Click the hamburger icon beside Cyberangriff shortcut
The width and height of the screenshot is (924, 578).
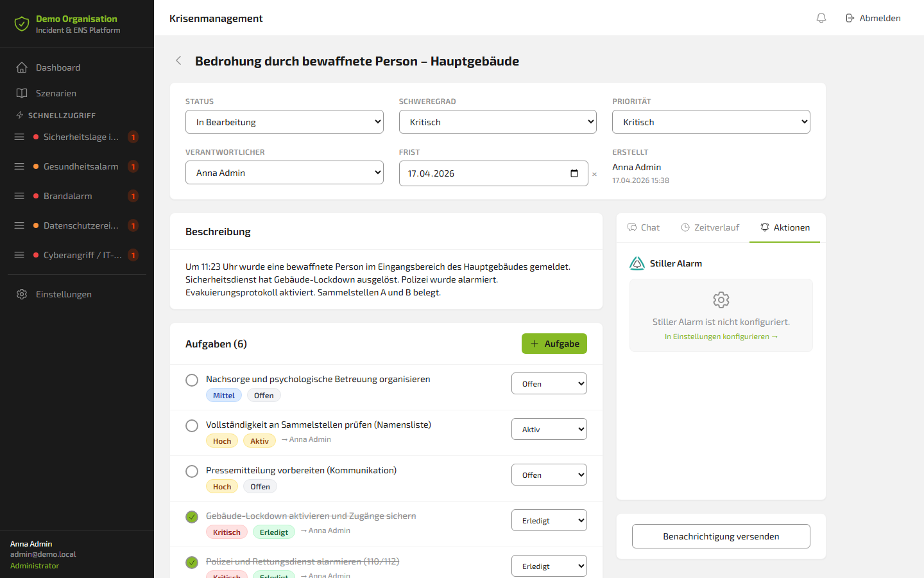click(x=19, y=255)
